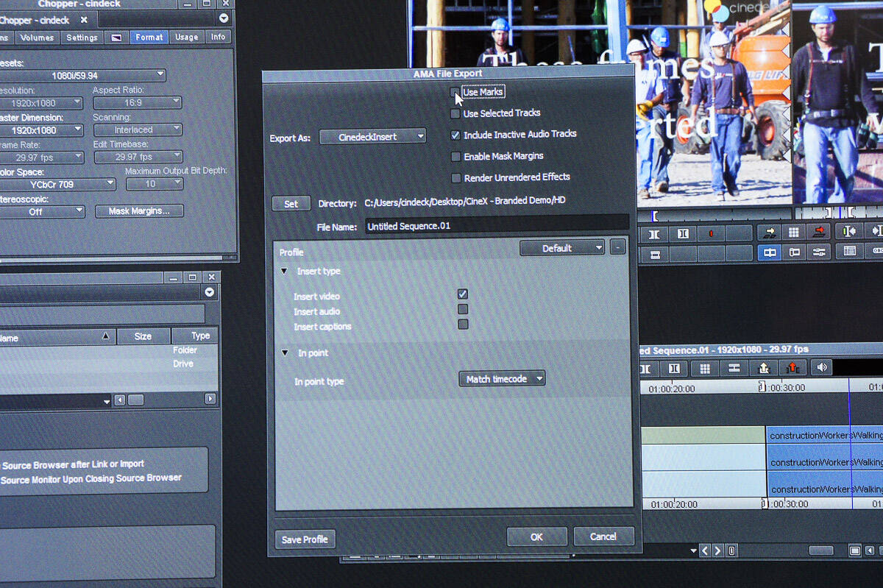Screen dimensions: 883x588
Task: Open the grid fast menu in the timeline toolbar
Action: click(x=704, y=369)
